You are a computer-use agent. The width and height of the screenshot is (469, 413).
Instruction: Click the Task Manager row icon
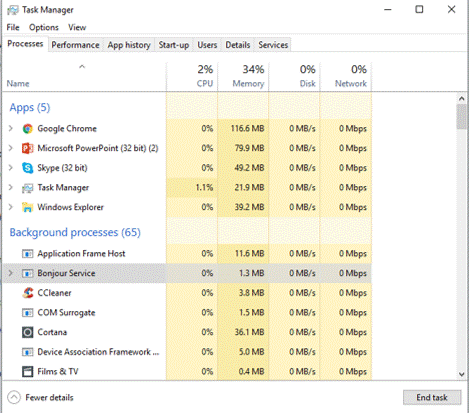28,188
